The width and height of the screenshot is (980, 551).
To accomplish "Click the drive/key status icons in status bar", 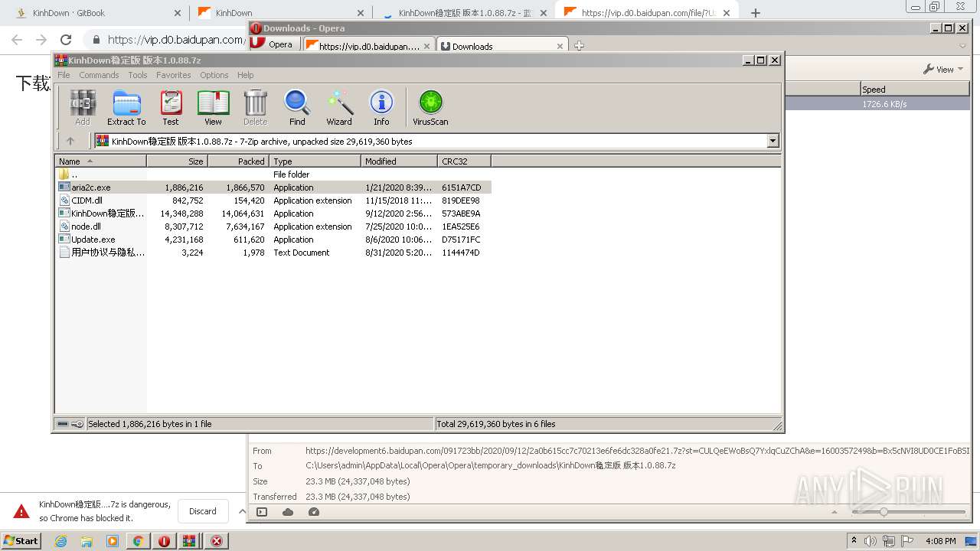I will pyautogui.click(x=70, y=424).
